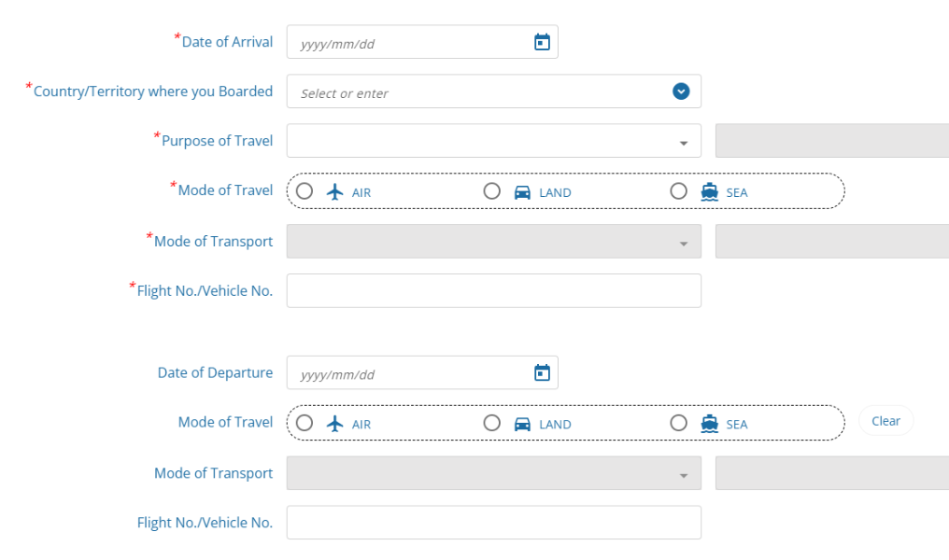Viewport: 949px width, 560px height.
Task: Click the Clear button beside departure travel
Action: point(886,421)
